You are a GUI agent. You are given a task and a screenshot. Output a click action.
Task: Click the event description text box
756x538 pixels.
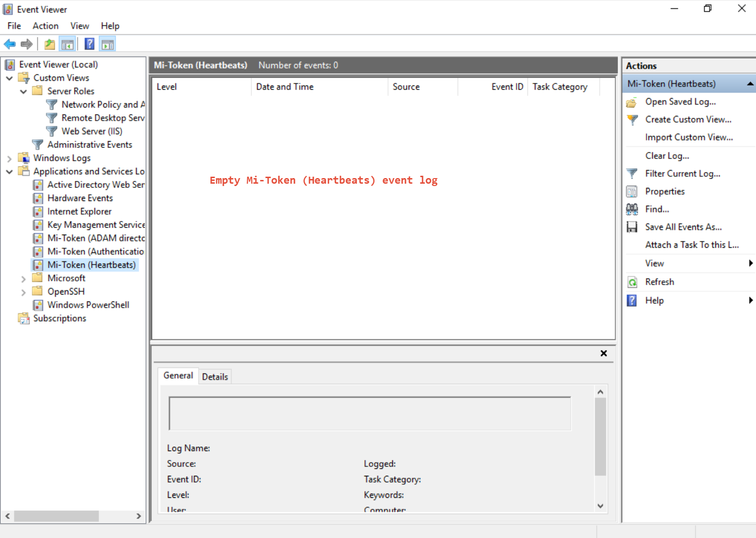click(370, 414)
